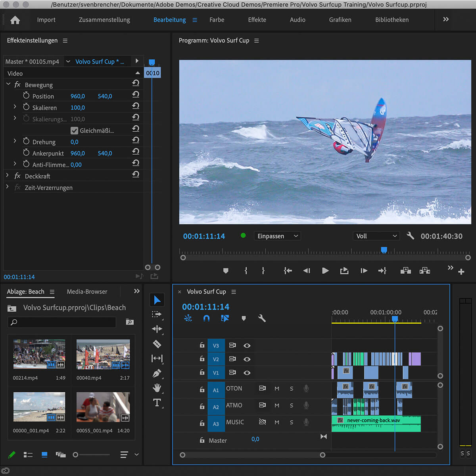Select the 00214.mp4 thumbnail

(x=39, y=354)
